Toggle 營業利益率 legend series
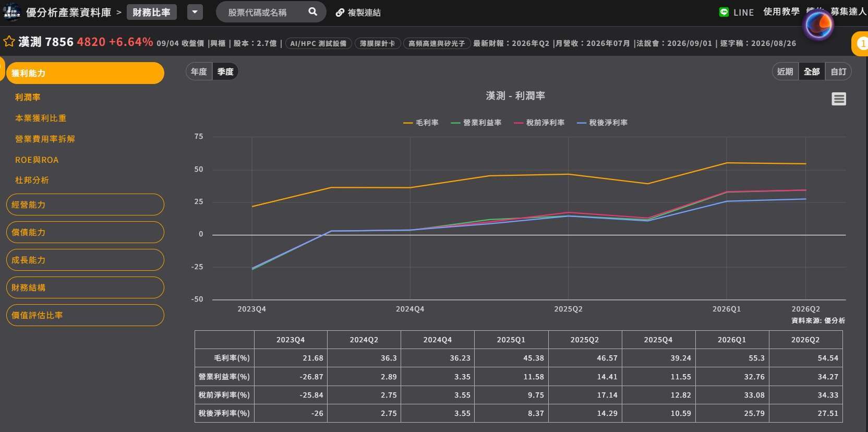This screenshot has width=868, height=432. (x=476, y=123)
